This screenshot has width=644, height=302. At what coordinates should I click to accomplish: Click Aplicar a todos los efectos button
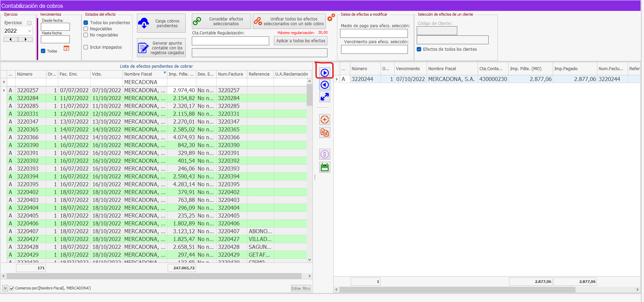[x=301, y=41]
